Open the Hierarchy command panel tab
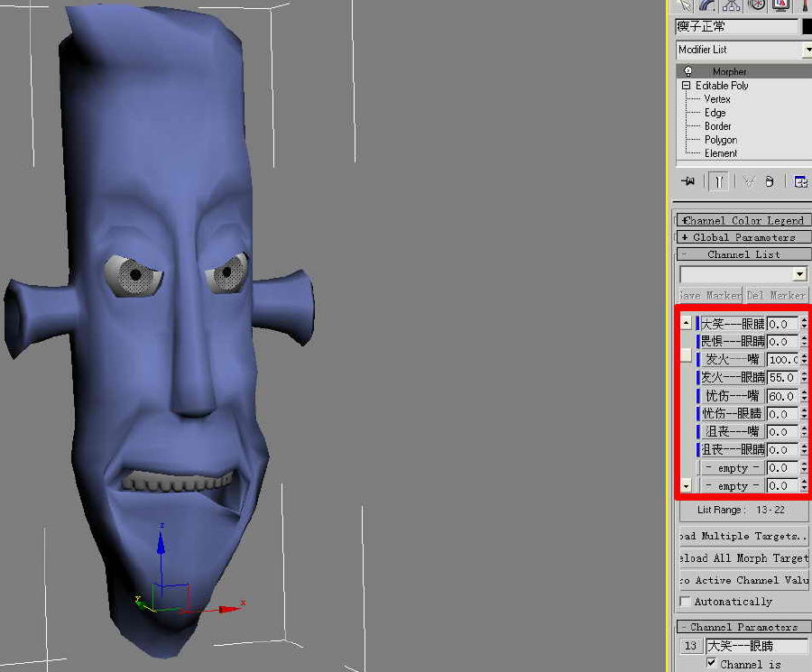The image size is (812, 672). pyautogui.click(x=731, y=5)
